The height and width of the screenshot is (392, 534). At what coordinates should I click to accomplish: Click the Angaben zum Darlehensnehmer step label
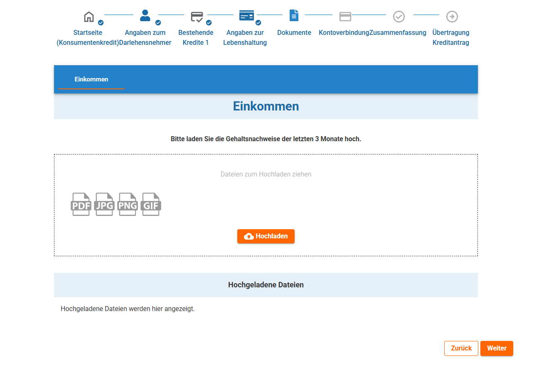pos(145,37)
